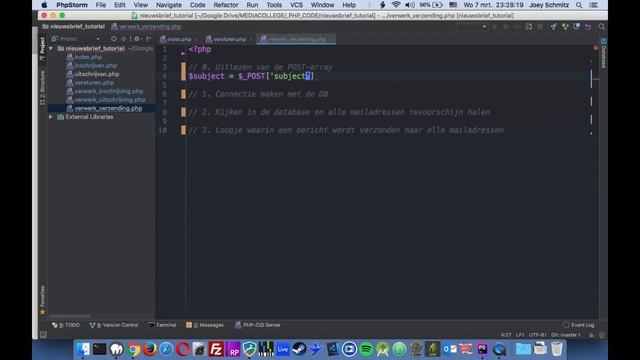Collapse the nieuwsbrief_tutorial project folder

pos(51,48)
